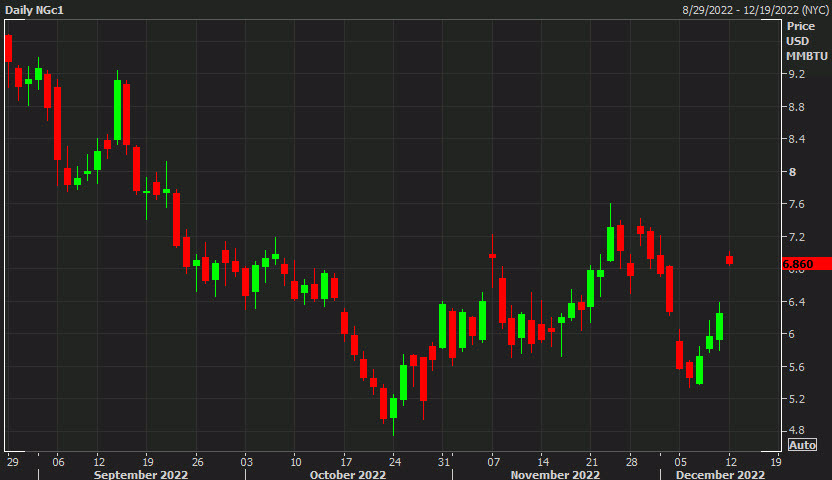Click the 8.8 price axis value
Viewport: 832px width, 480px height.
796,107
